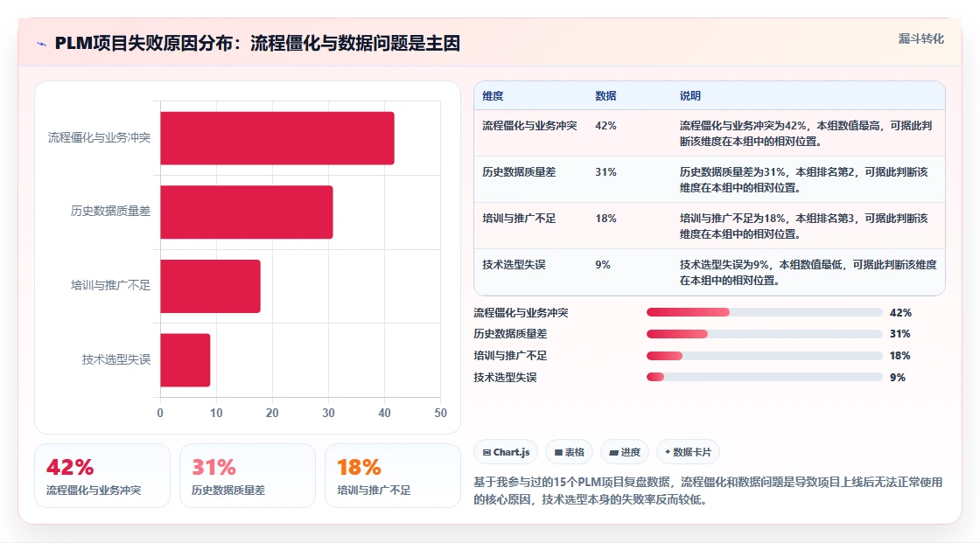This screenshot has height=543, width=980.
Task: Click the summary paragraph starting 基于我参与过的15个PLM项目
Action: click(708, 491)
